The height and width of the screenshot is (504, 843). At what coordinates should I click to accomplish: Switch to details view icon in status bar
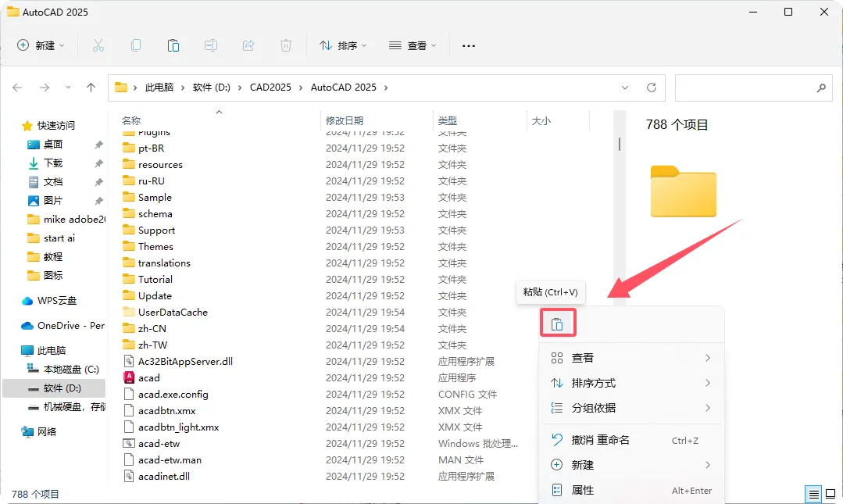814,493
